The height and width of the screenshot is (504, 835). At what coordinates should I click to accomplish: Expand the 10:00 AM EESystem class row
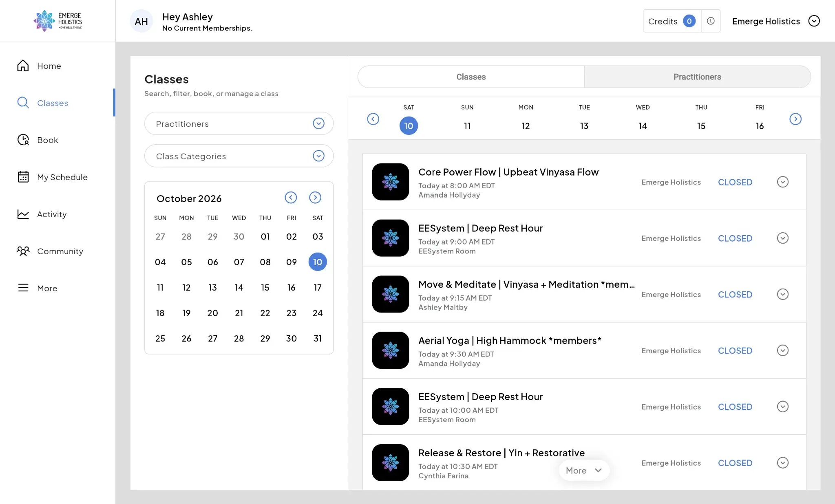click(782, 407)
